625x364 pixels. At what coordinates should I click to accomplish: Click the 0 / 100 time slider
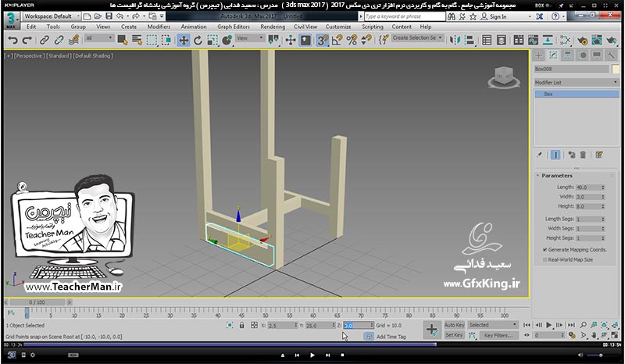click(x=37, y=302)
